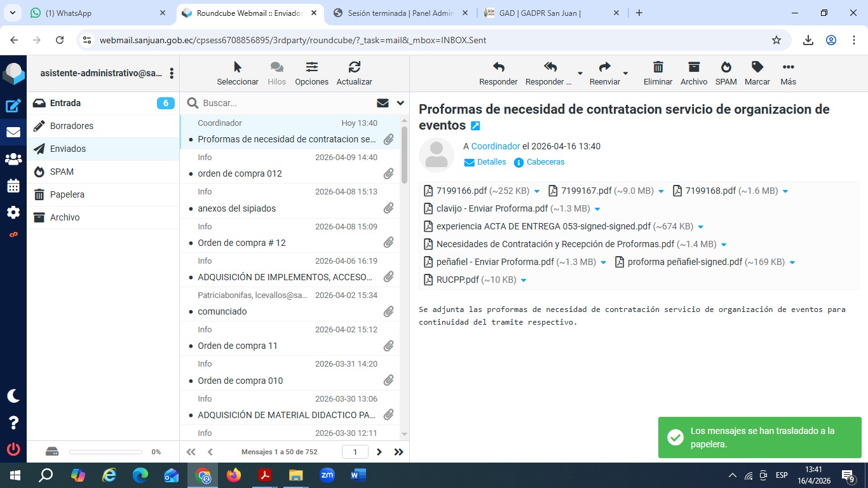The width and height of the screenshot is (868, 488).
Task: Expand the Reenviar dropdown arrow
Action: [625, 74]
